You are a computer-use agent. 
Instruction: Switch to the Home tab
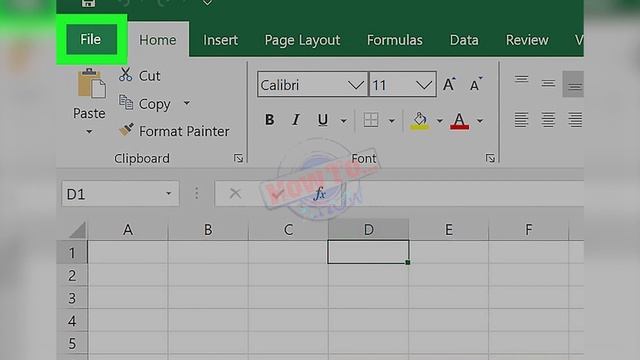158,40
